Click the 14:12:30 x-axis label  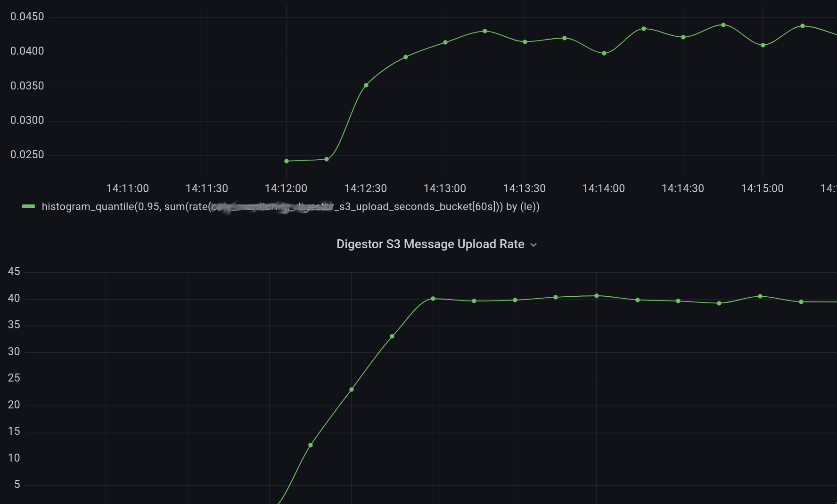coord(366,188)
